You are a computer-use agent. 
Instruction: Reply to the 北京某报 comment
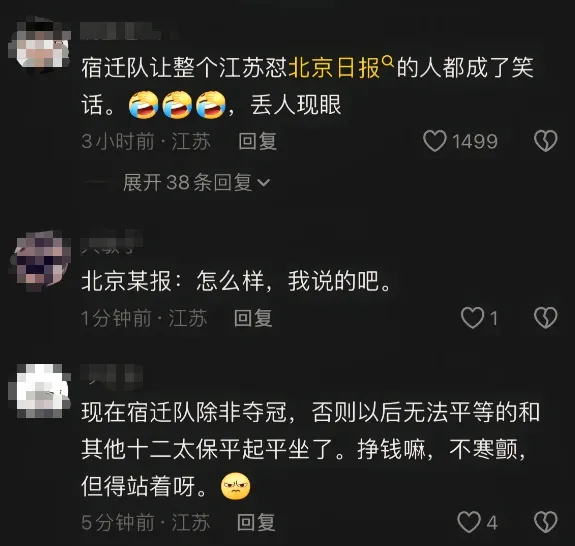(x=253, y=318)
